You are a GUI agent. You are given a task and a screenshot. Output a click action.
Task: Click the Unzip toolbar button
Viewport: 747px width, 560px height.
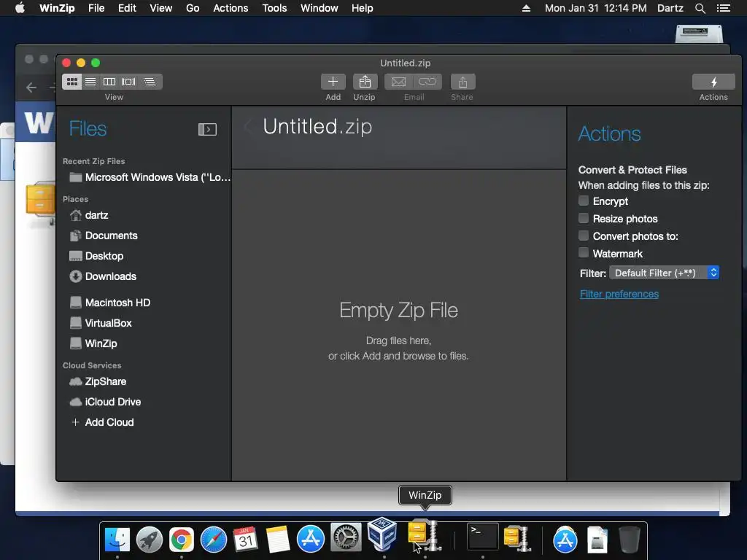(365, 82)
